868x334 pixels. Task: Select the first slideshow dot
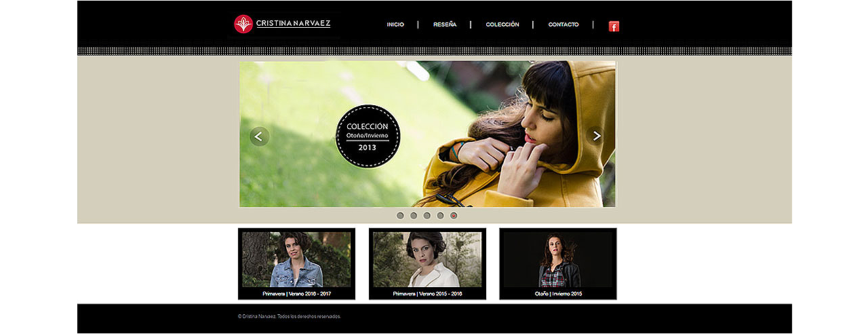pyautogui.click(x=400, y=216)
